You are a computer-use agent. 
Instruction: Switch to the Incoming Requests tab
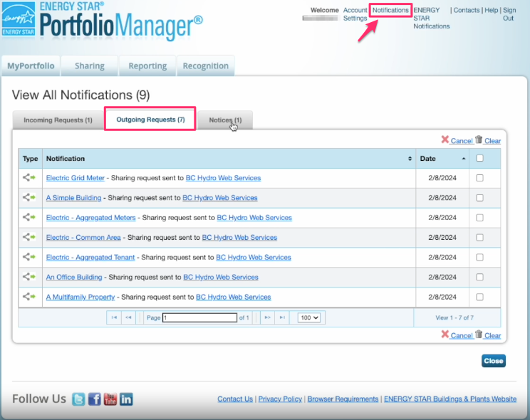click(58, 120)
